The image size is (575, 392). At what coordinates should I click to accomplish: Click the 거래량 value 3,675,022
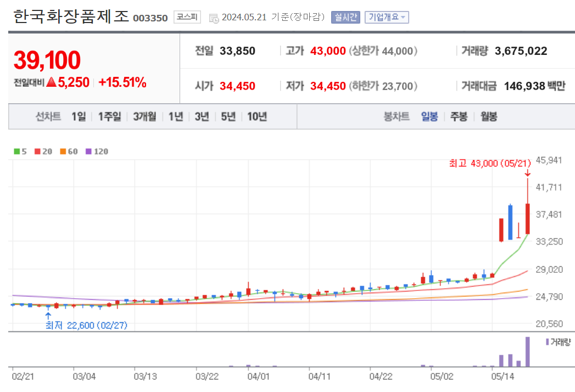521,51
